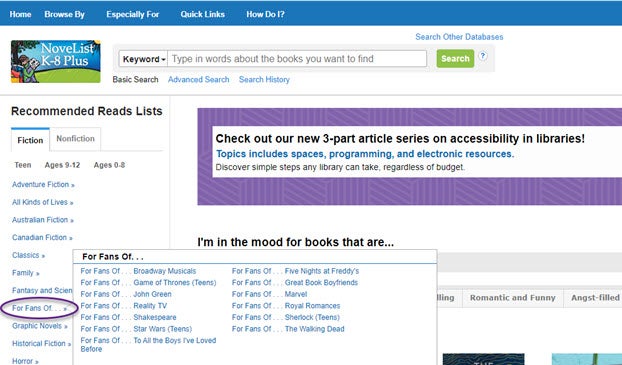The width and height of the screenshot is (622, 365).
Task: Expand the For Fans Of list
Action: coord(39,308)
